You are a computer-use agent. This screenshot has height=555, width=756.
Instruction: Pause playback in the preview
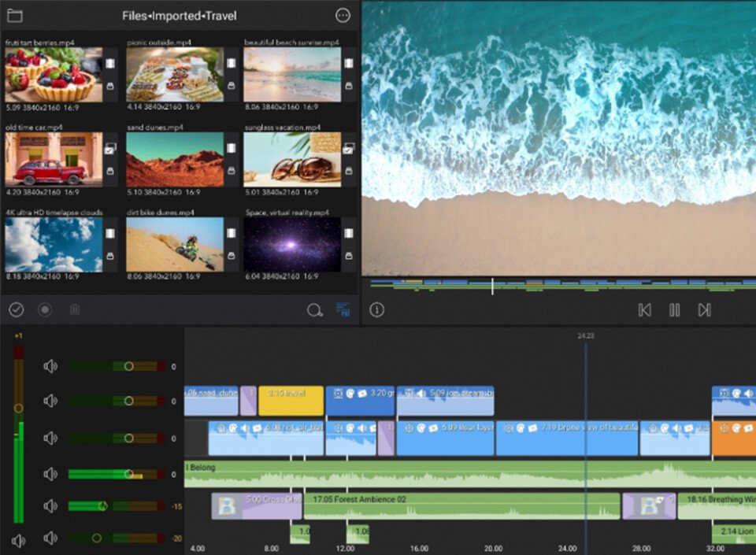pos(674,310)
